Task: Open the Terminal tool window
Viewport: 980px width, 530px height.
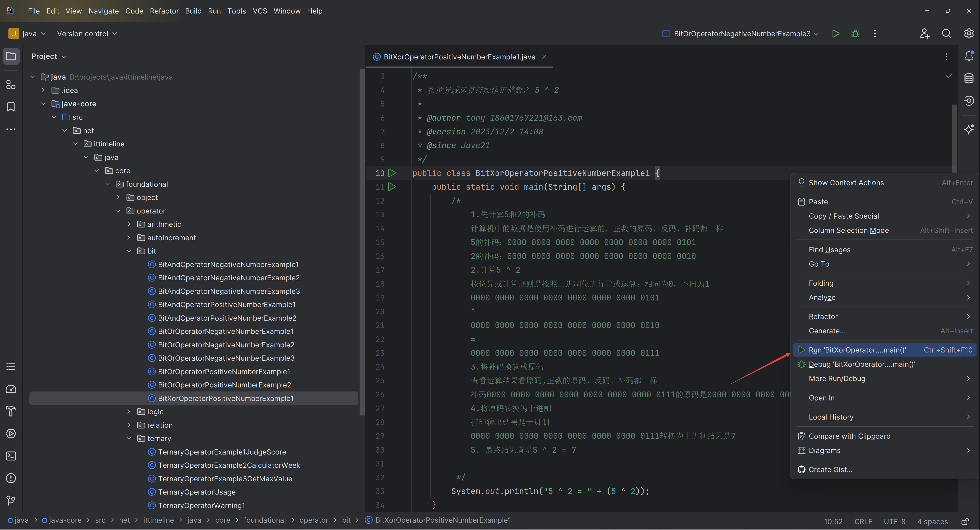Action: coord(11,456)
